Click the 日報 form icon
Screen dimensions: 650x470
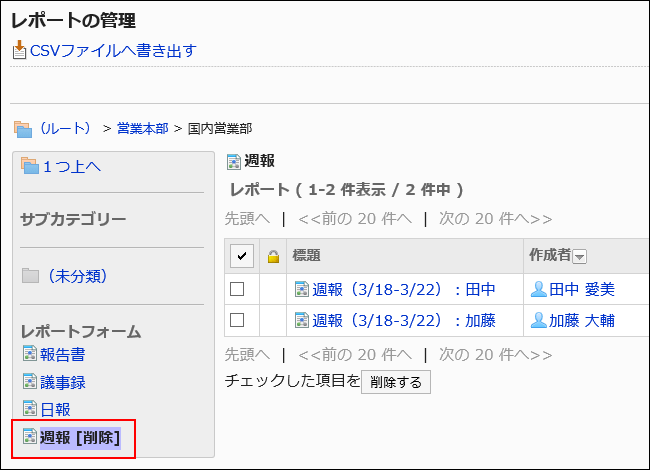pos(30,409)
